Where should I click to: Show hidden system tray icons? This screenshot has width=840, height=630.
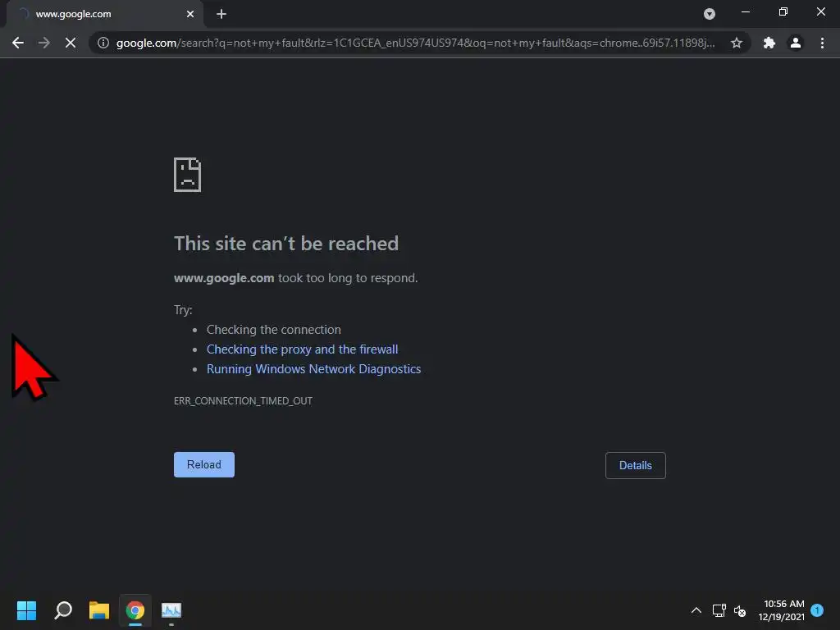696,610
